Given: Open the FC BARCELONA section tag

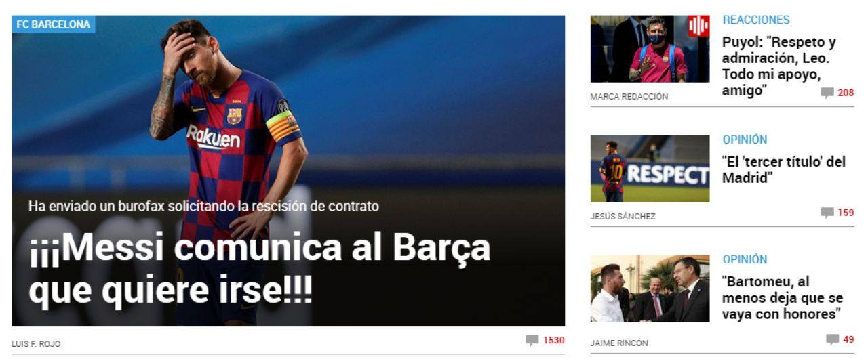Looking at the screenshot, I should tap(54, 24).
